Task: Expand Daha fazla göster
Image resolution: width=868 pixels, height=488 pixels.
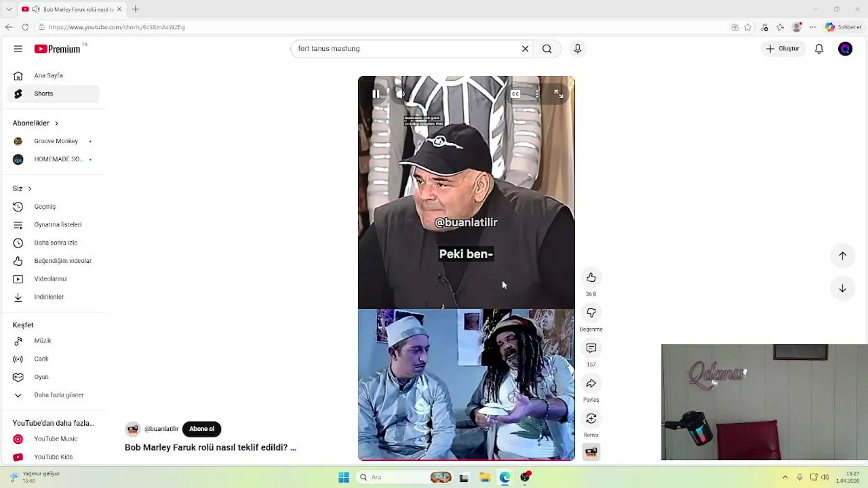Action: [53, 395]
